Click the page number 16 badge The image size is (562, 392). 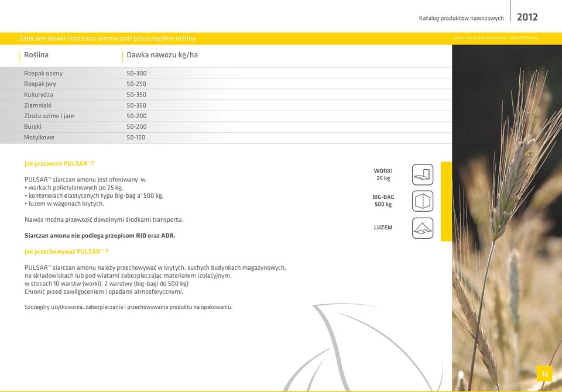544,374
